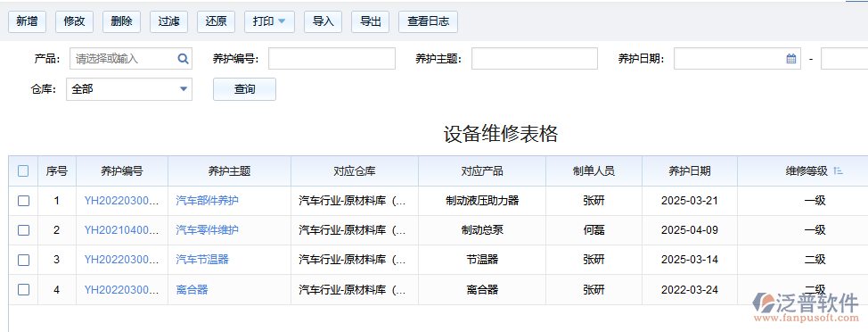Image resolution: width=868 pixels, height=332 pixels.
Task: Click the 导出 button
Action: coord(371,21)
